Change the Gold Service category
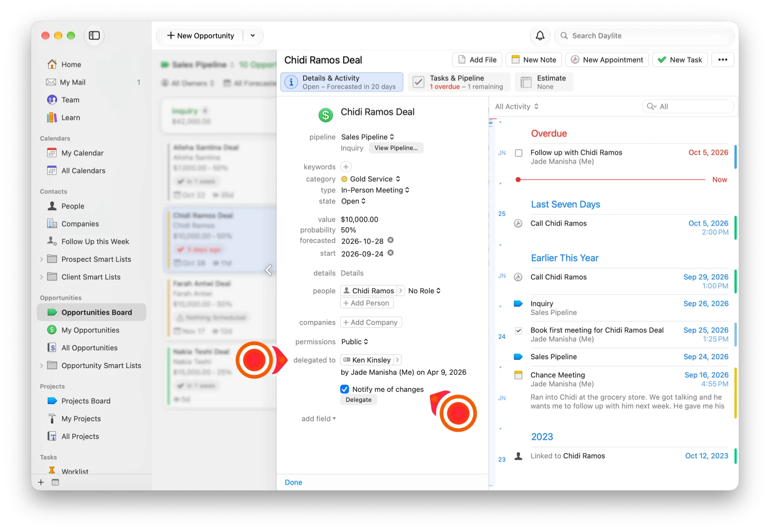 tap(371, 179)
